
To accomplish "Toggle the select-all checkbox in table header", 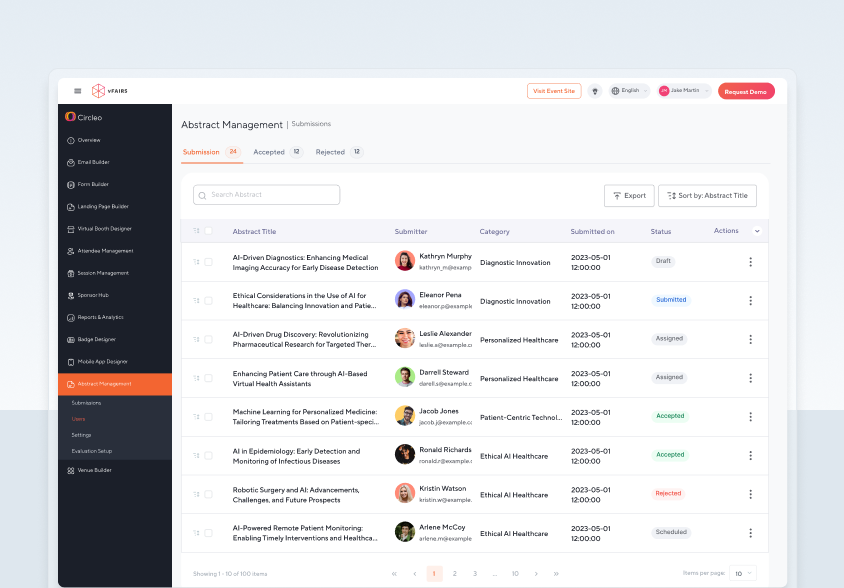I will click(208, 231).
